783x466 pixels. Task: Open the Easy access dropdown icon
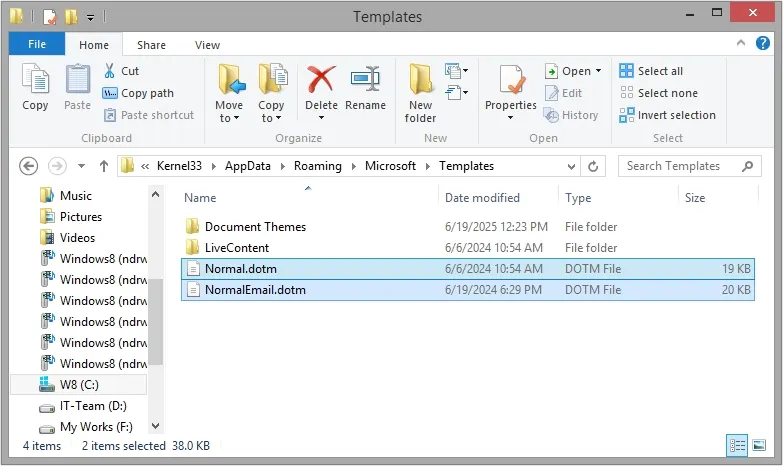click(x=456, y=93)
